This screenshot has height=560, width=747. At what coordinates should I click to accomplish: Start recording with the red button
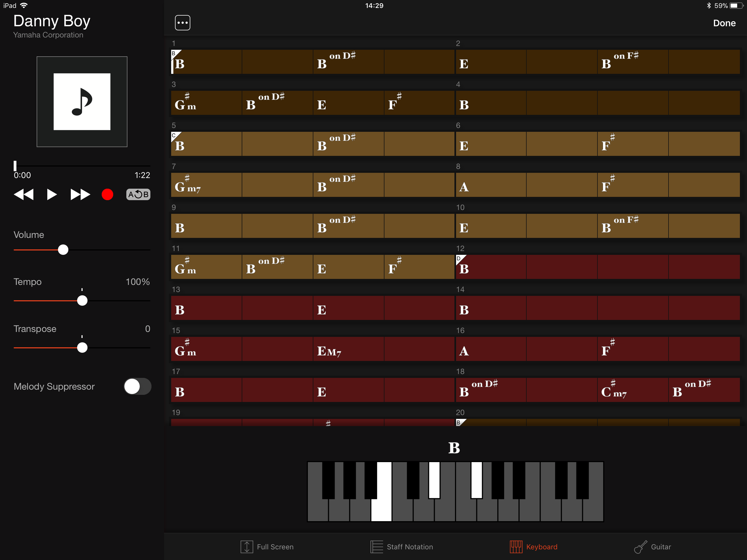pos(107,194)
